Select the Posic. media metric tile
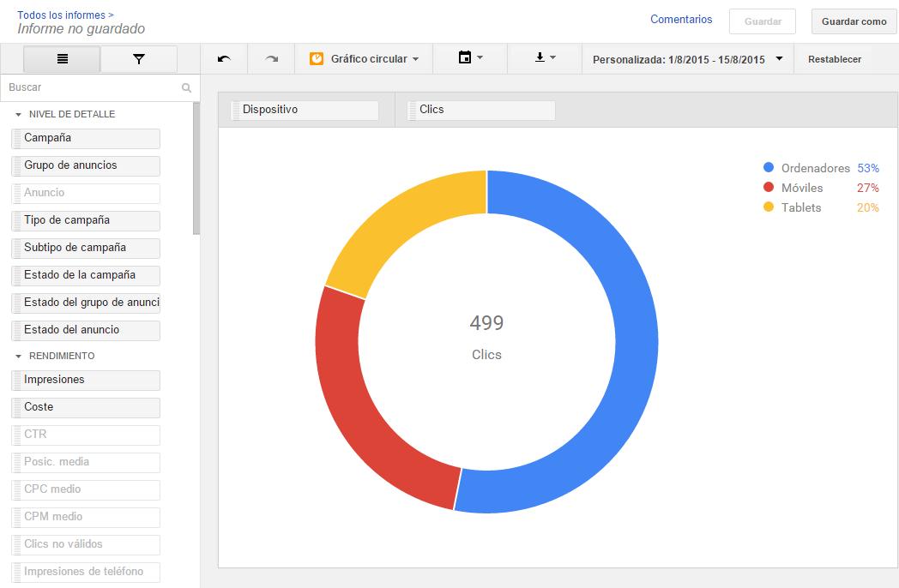Screen dimensions: 899x588 click(x=86, y=463)
